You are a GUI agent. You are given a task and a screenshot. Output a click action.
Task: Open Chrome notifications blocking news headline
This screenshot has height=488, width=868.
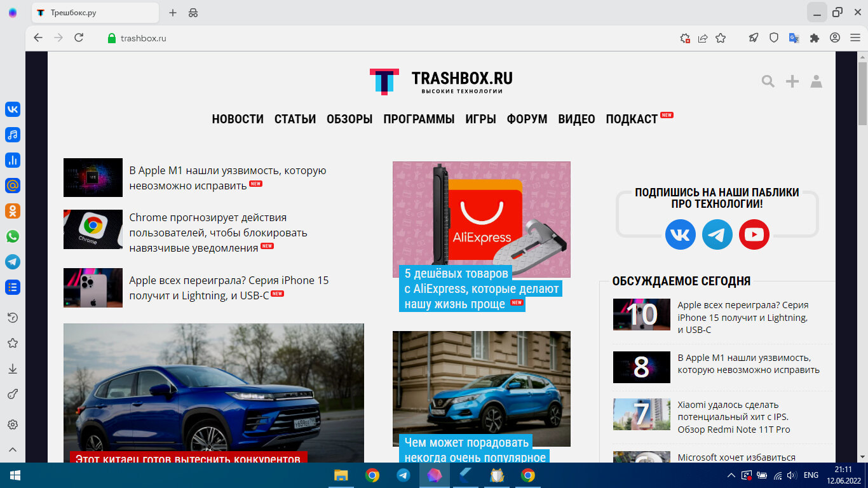(x=218, y=233)
